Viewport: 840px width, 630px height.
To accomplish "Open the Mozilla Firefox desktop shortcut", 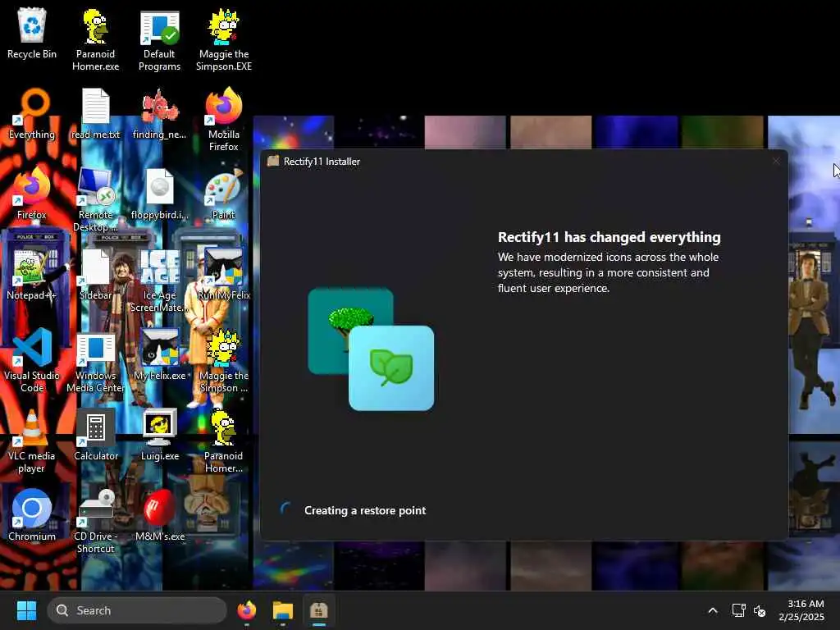I will [223, 120].
